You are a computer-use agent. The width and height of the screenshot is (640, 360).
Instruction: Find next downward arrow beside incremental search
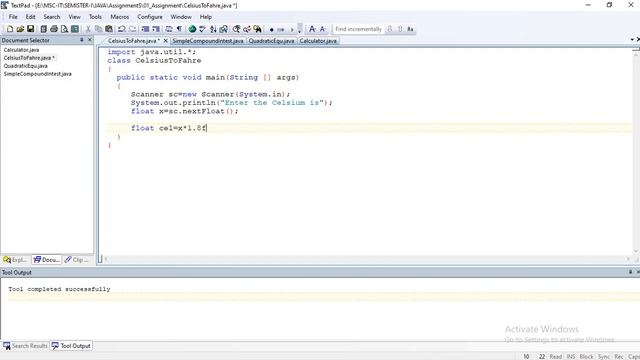(389, 29)
